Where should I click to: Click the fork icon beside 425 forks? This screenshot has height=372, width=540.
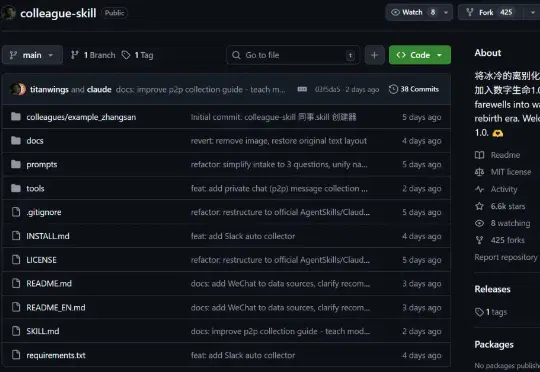[479, 240]
